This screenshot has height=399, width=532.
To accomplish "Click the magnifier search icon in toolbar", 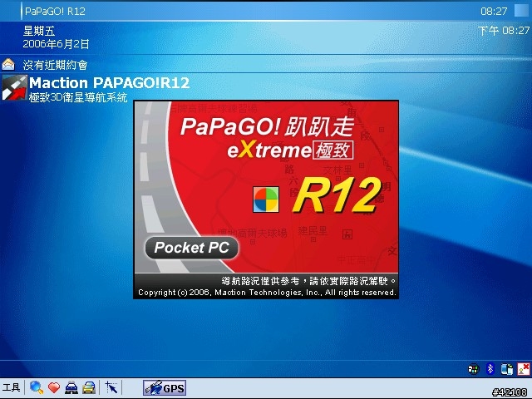I will tap(37, 387).
